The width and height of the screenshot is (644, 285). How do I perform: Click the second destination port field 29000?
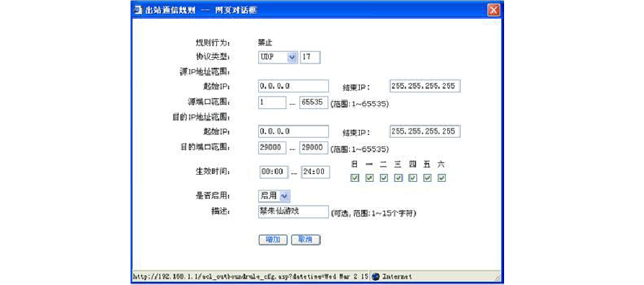click(314, 148)
